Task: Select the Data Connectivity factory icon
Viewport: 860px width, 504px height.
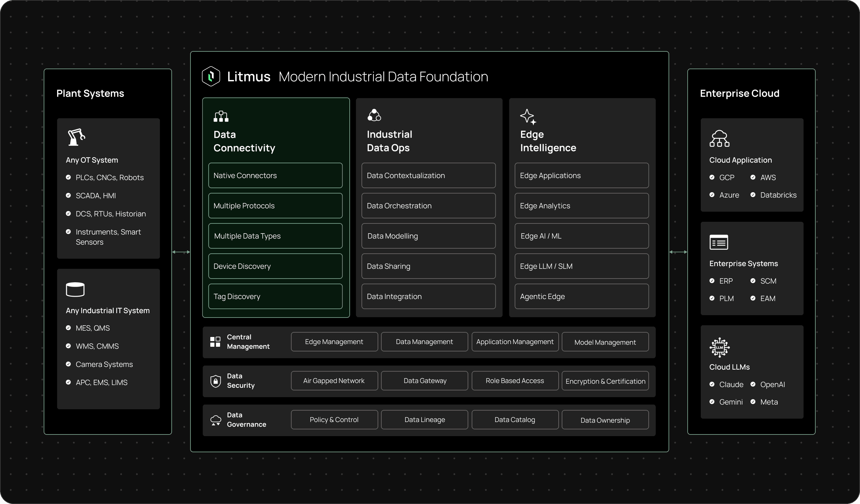Action: click(221, 116)
